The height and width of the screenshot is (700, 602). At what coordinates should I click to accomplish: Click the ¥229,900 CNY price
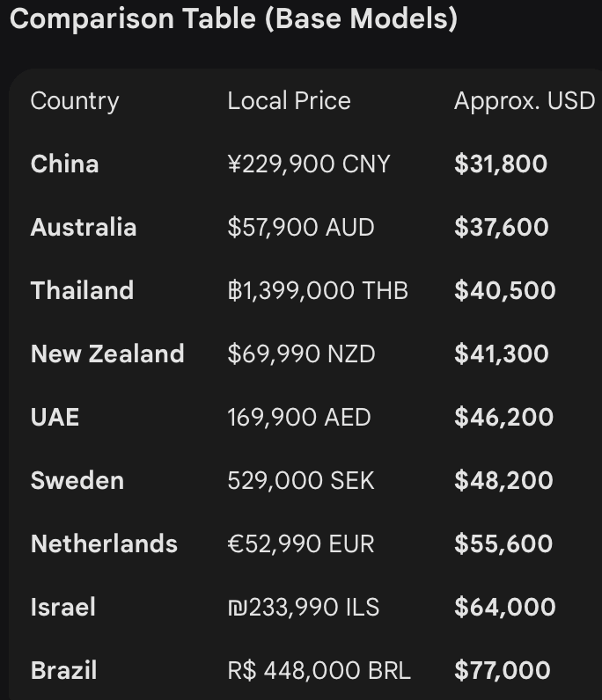coord(308,164)
